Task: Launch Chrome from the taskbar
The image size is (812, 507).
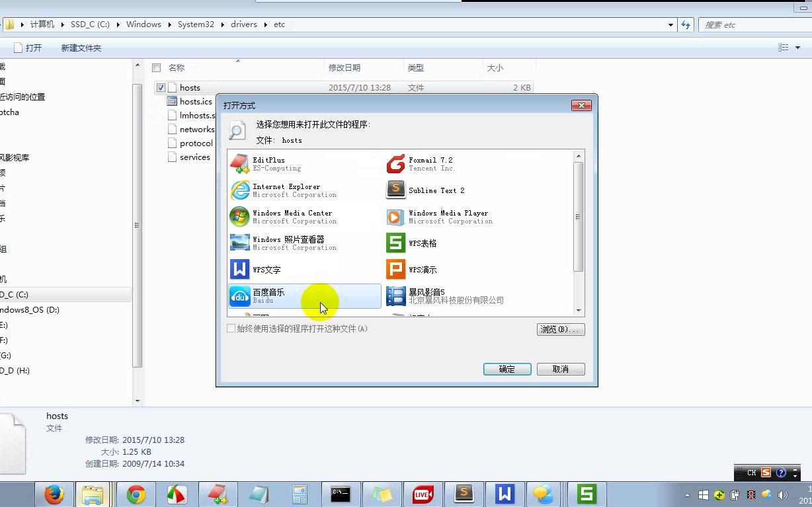Action: 136,494
